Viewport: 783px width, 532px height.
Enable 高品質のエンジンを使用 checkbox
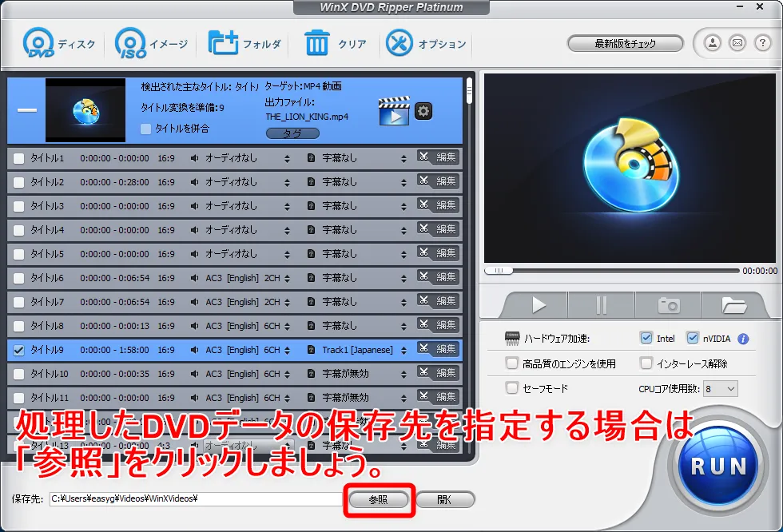512,363
